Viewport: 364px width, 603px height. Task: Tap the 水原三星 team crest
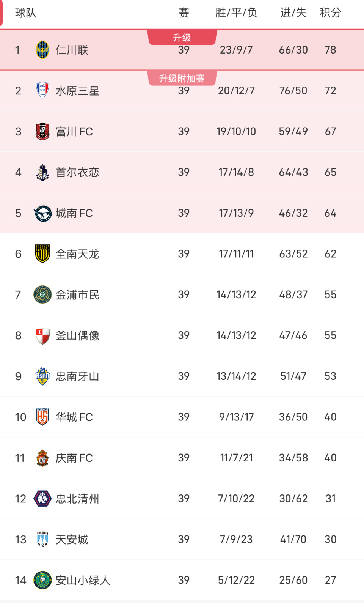(42, 91)
